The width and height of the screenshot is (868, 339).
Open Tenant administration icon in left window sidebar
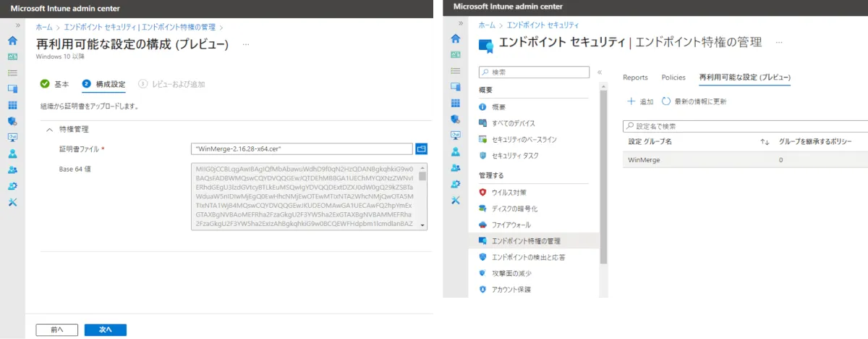12,185
